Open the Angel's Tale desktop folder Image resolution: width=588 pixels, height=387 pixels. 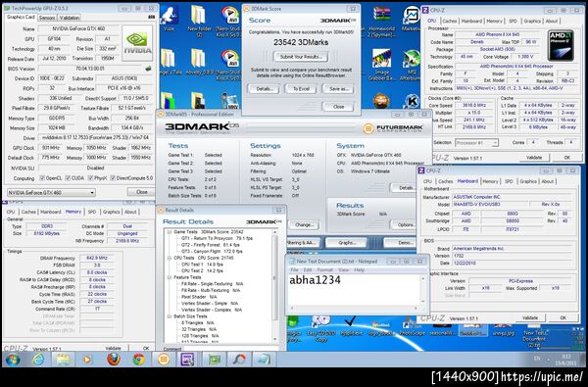tap(169, 62)
